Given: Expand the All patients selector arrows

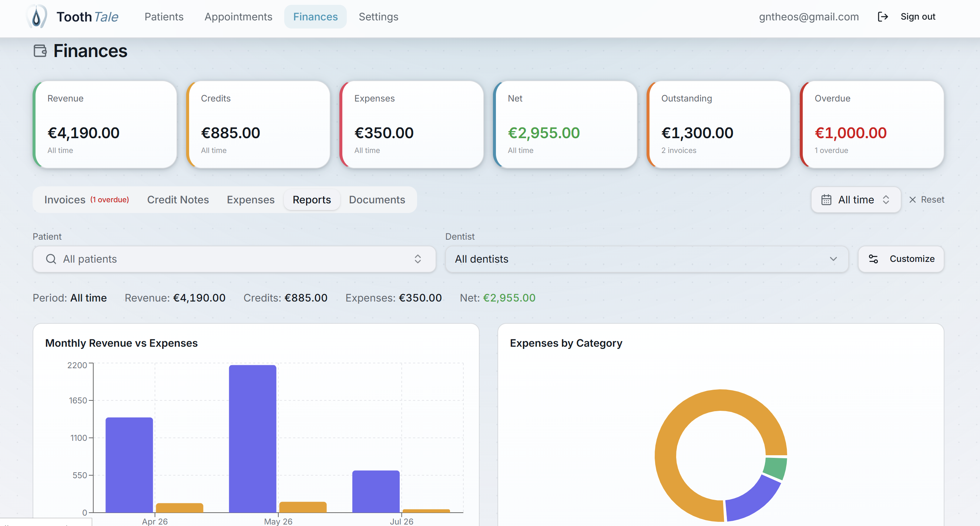Looking at the screenshot, I should point(418,259).
